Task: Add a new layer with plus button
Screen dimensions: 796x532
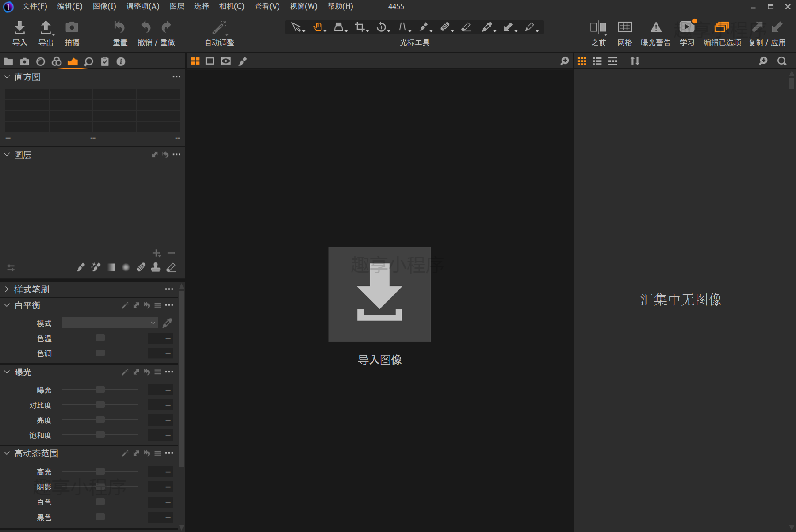Action: (x=157, y=253)
